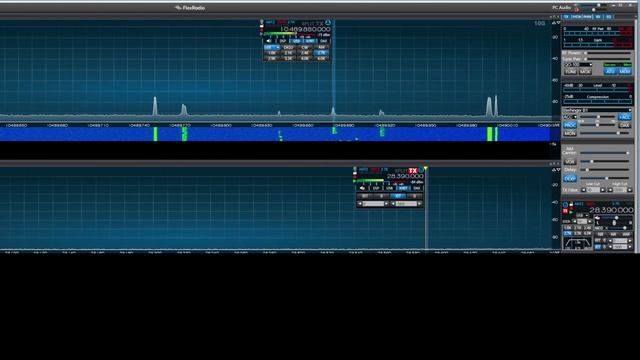Adjust the RF Power slider
The width and height of the screenshot is (640, 360).
pos(607,53)
